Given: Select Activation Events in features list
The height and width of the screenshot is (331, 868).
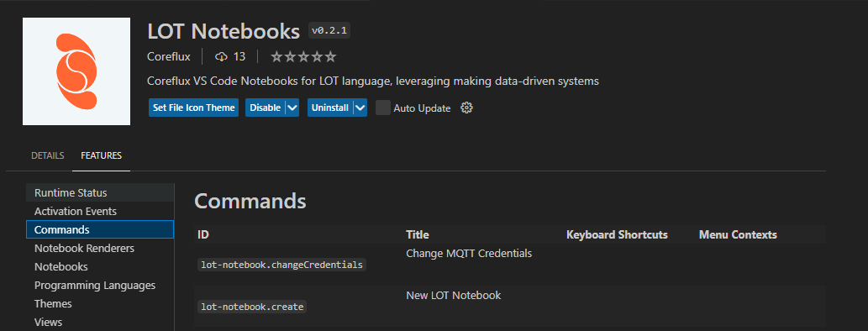Looking at the screenshot, I should 100,211.
